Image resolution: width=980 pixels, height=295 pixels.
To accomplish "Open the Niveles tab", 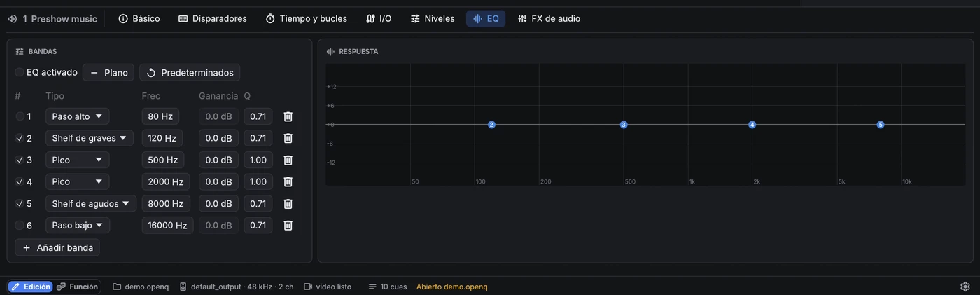I will 433,19.
